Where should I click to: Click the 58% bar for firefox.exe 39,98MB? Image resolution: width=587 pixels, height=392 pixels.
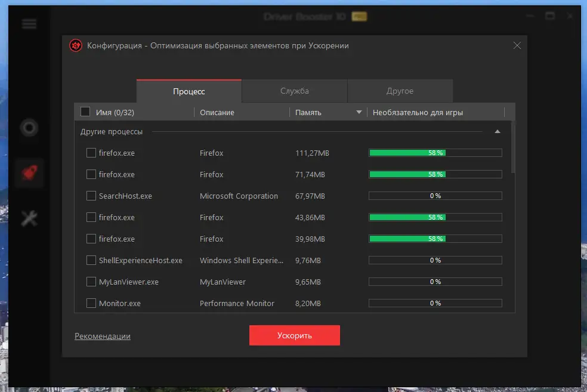tap(435, 239)
